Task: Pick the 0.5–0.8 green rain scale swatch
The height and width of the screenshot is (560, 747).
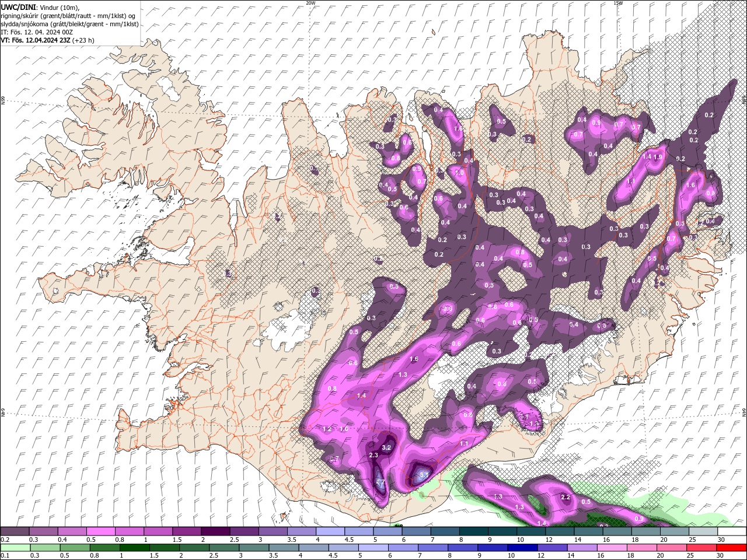Action: 75,547
